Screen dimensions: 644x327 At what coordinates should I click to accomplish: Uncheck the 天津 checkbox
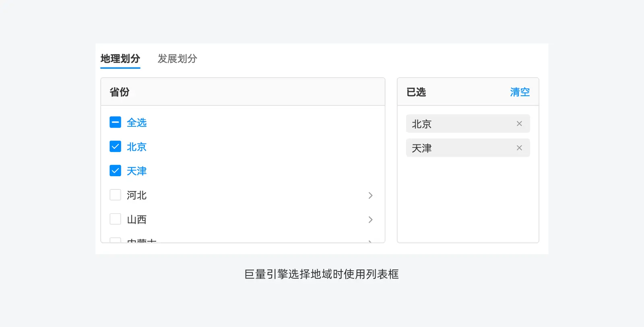tap(115, 171)
